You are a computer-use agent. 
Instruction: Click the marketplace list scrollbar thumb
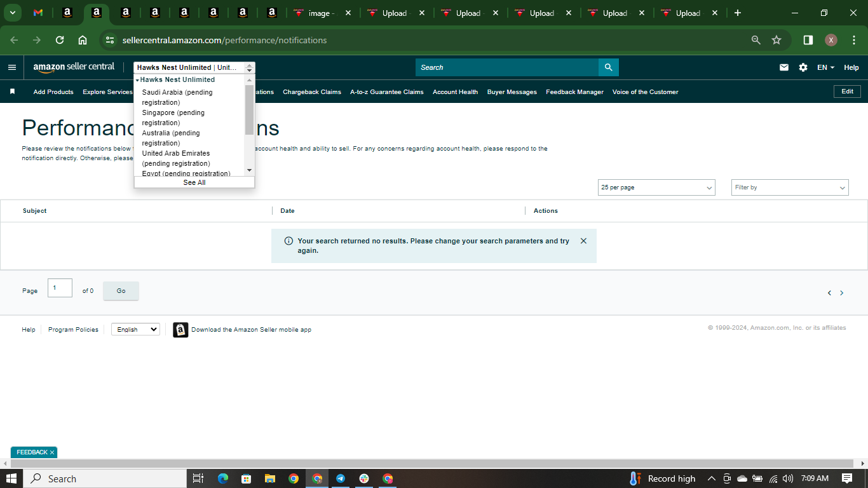(249, 109)
